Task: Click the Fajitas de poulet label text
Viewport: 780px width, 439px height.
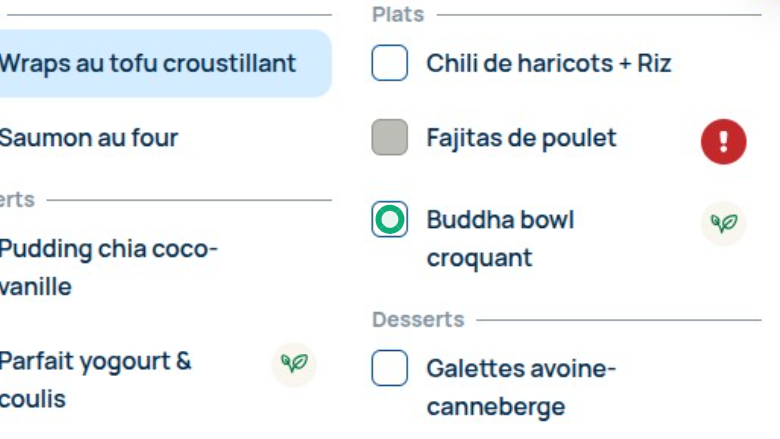Action: [521, 138]
